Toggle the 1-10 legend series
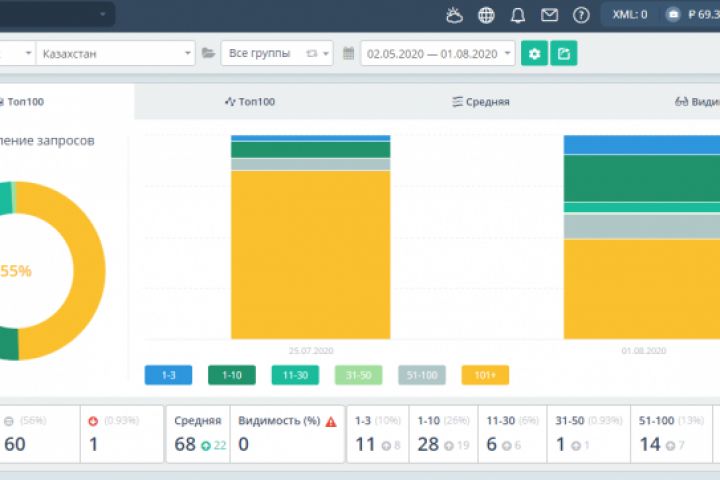The image size is (720, 480). [231, 375]
